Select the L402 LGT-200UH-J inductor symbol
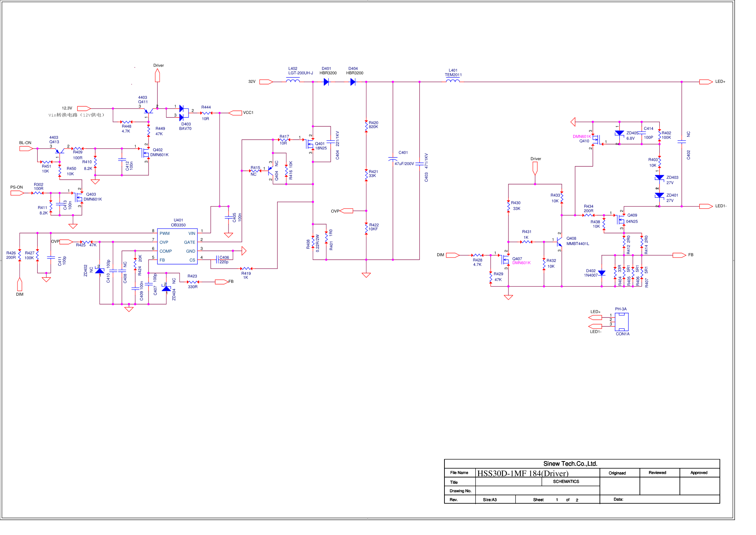This screenshot has height=535, width=756. pos(292,80)
